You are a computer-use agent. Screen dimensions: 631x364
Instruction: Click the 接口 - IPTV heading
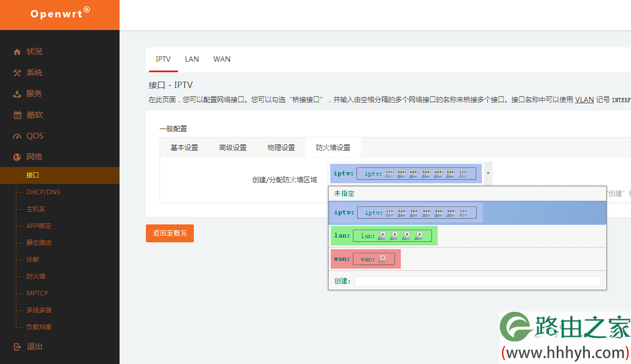pos(171,85)
